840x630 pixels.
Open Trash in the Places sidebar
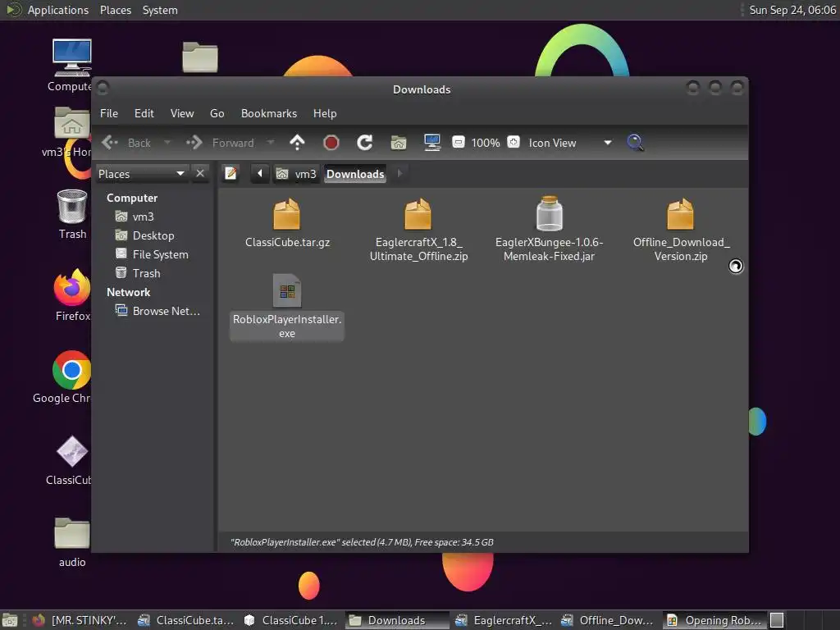coord(138,273)
